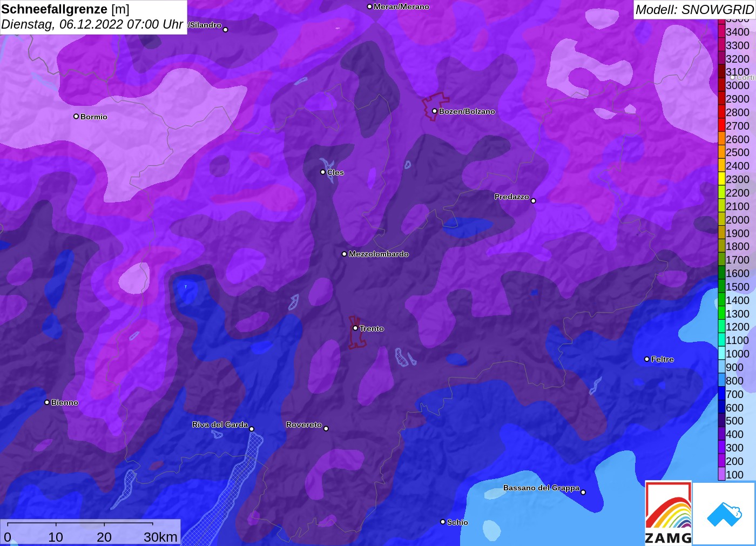Screen dimensions: 756x546
Task: Click the Trento city marker dot
Action: pyautogui.click(x=355, y=328)
